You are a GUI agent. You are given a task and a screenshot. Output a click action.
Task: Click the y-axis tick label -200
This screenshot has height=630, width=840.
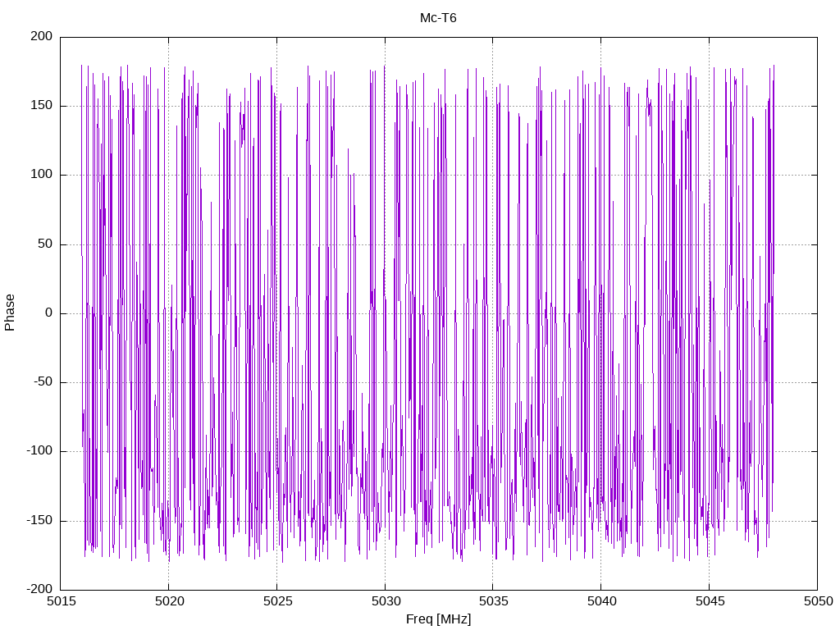pos(39,589)
